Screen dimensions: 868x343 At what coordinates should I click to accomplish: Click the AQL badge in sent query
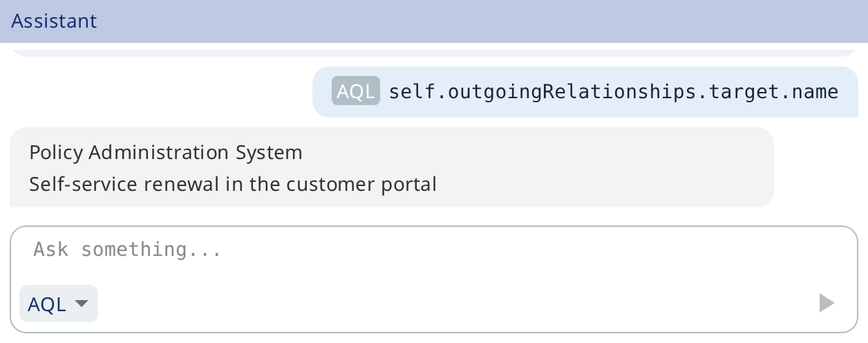point(356,91)
